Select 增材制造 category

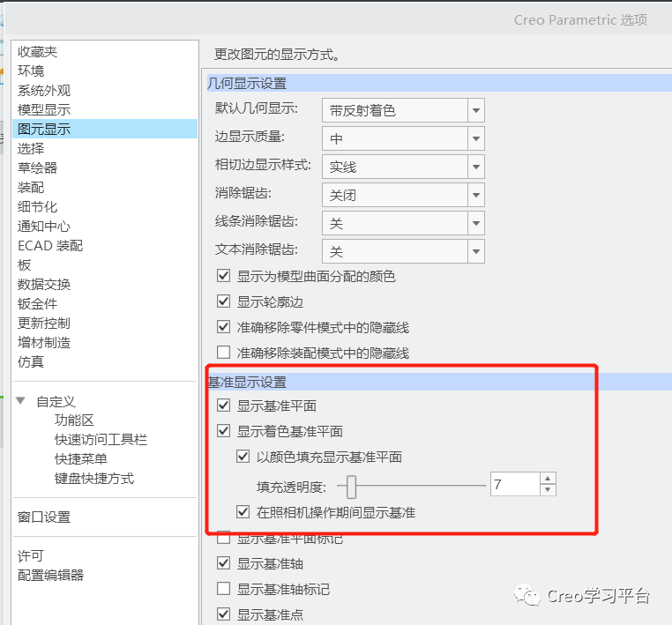[44, 343]
